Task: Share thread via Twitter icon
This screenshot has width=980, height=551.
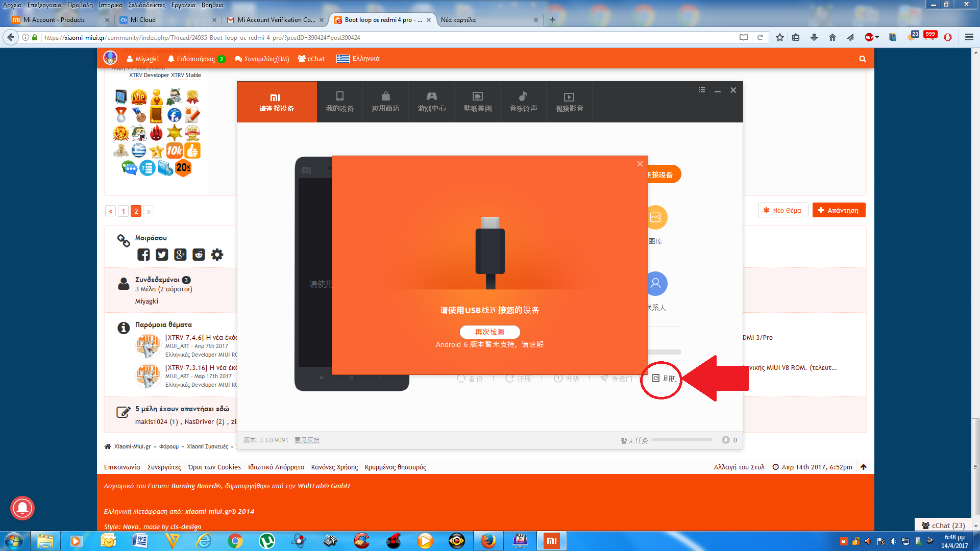Action: pyautogui.click(x=162, y=255)
